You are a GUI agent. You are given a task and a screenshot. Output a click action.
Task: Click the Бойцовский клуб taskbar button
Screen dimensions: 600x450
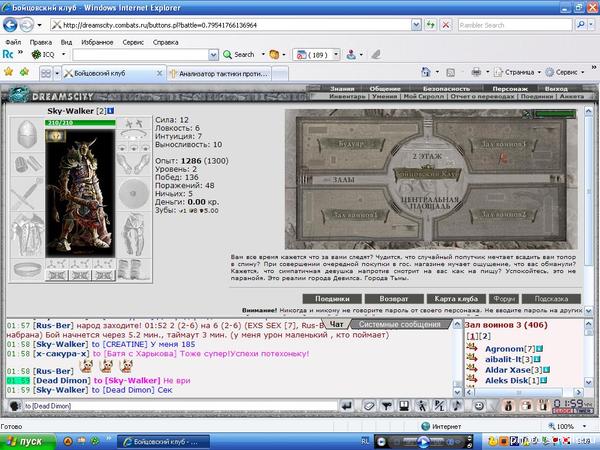163,442
